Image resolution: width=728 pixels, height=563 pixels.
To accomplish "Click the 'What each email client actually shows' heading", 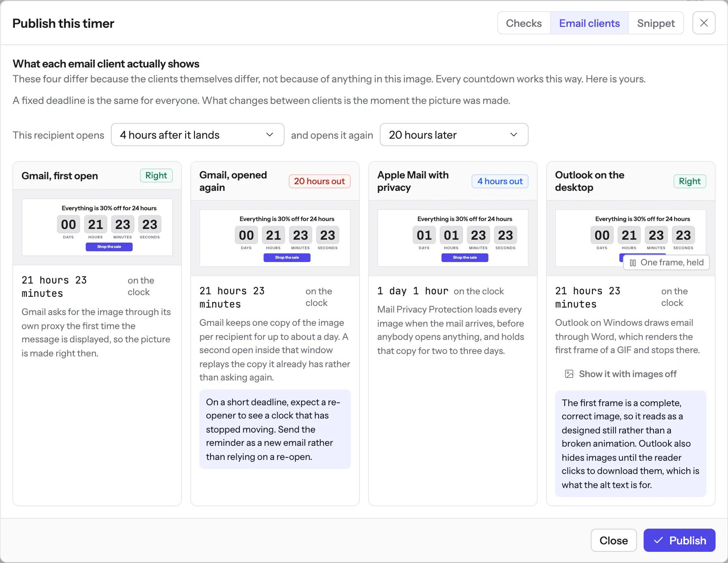I will (106, 64).
